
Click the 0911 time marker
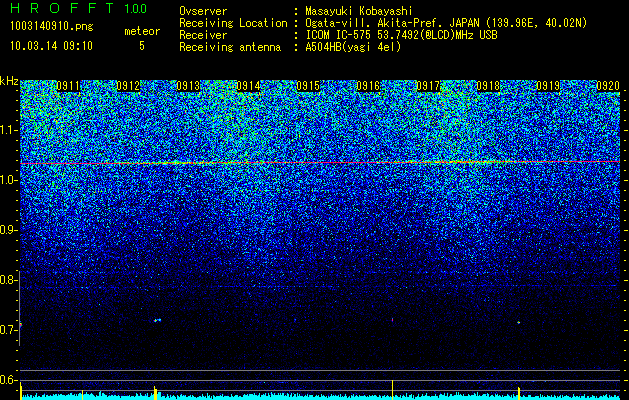tap(68, 86)
